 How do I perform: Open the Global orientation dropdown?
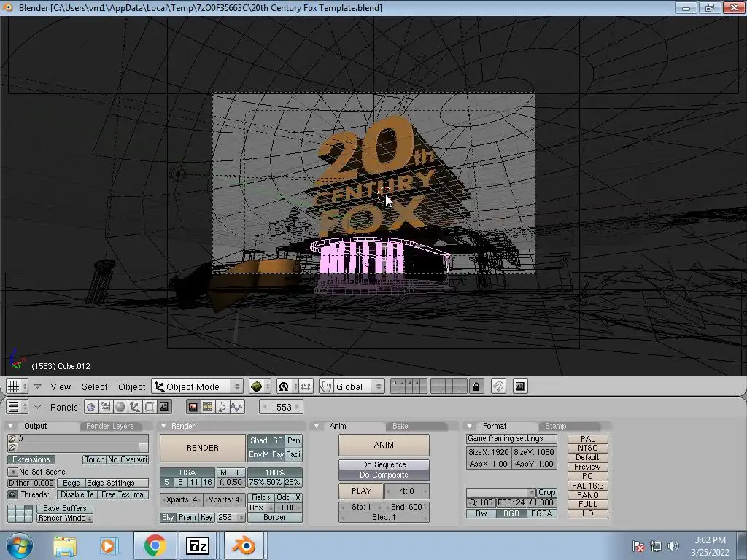coord(357,386)
